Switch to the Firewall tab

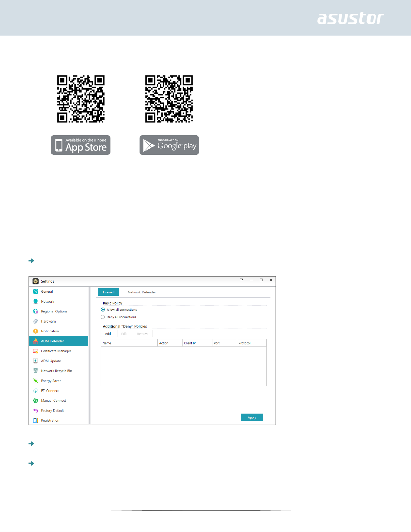(108, 292)
